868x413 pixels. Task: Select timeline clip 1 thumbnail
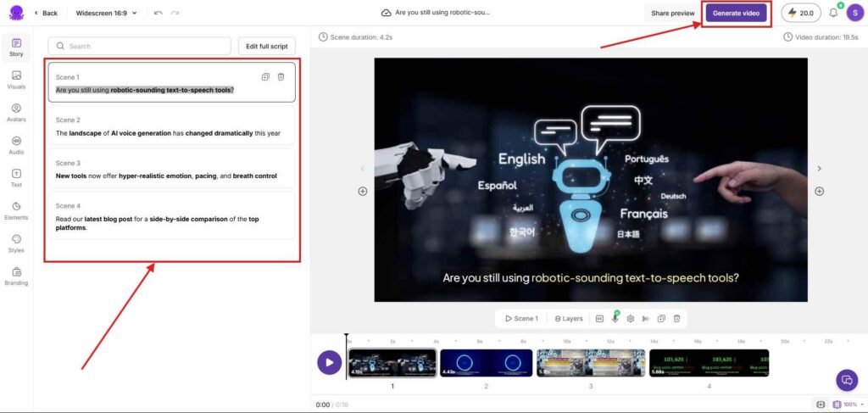coord(392,363)
